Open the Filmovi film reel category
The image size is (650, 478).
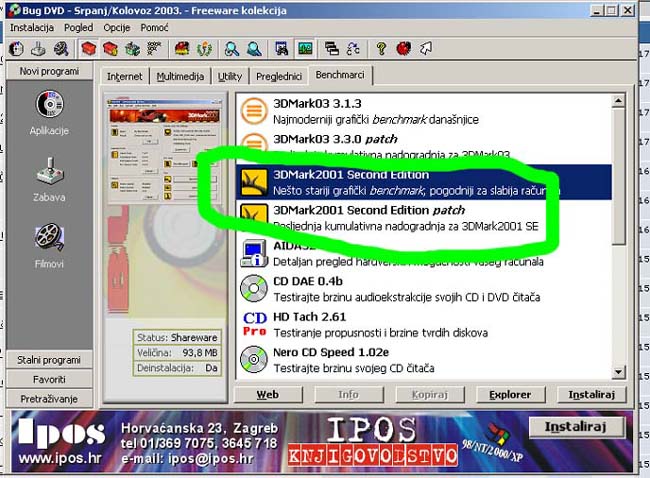pos(49,246)
